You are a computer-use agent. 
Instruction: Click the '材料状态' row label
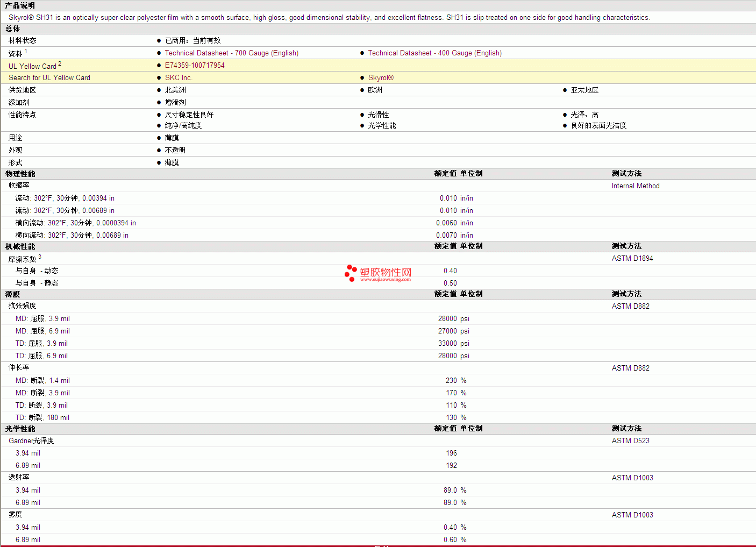[x=23, y=40]
